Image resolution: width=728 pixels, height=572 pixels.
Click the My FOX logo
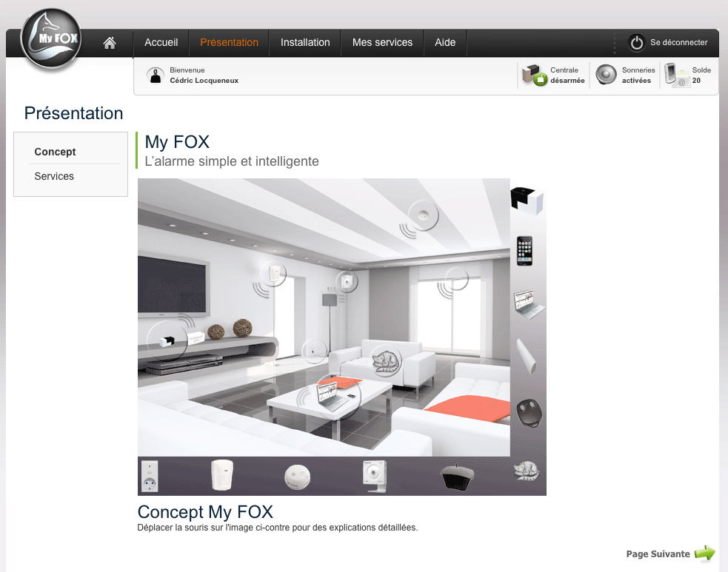52,40
